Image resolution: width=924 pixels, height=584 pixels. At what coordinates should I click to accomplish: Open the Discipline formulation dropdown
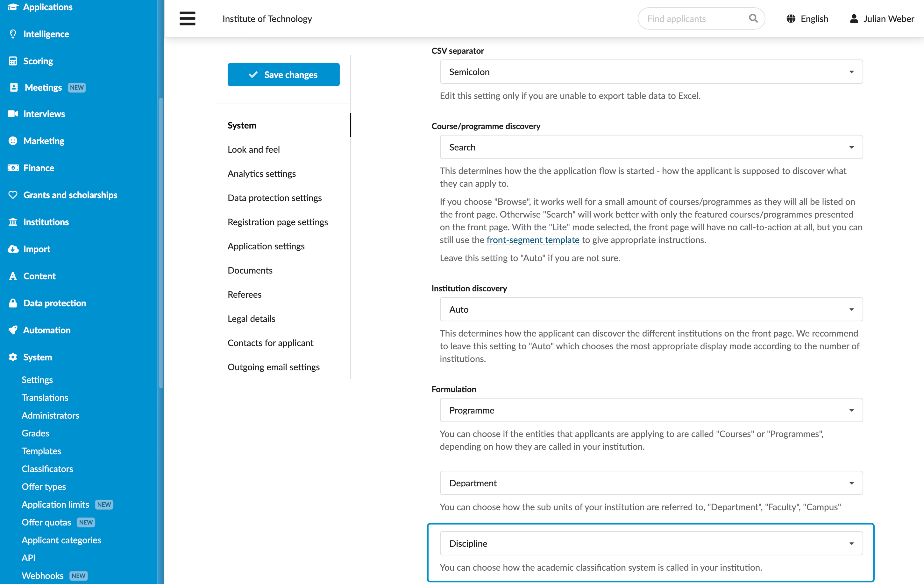tap(651, 543)
